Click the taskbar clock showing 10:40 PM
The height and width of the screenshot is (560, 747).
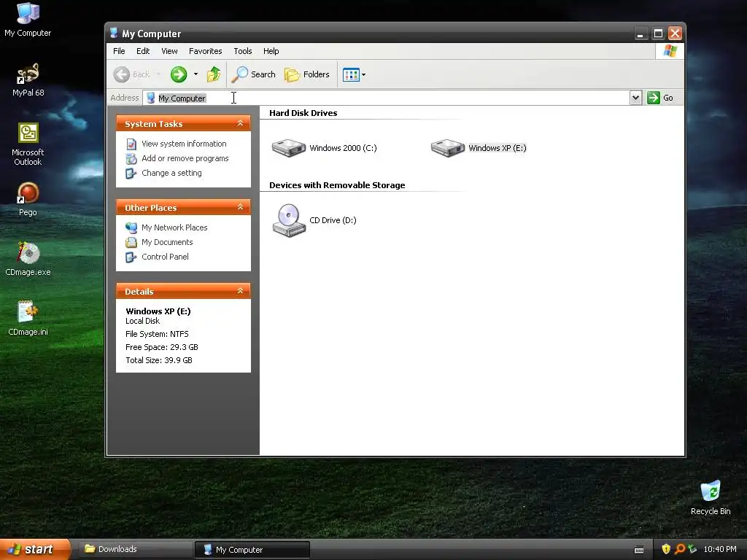[x=720, y=549]
